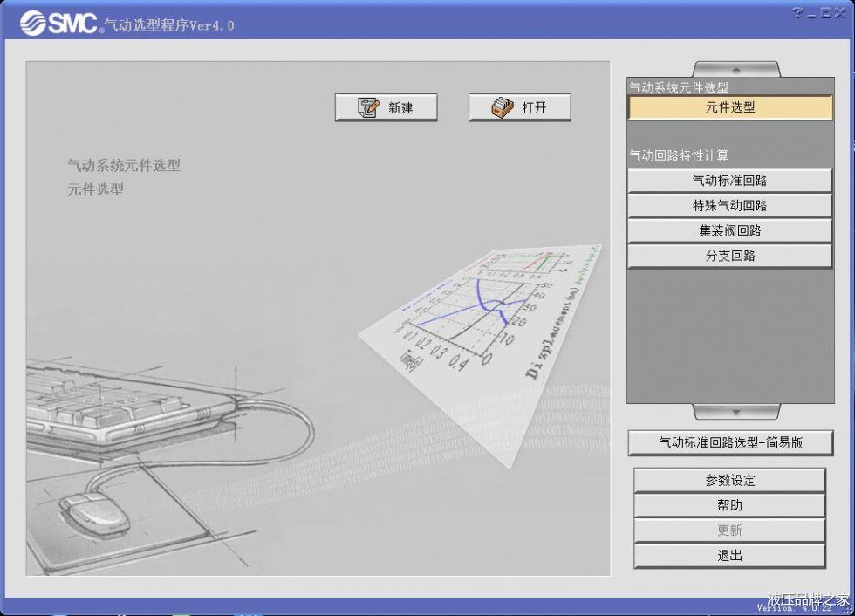Open 气动标准回路 calculation
This screenshot has width=855, height=616.
[x=729, y=181]
